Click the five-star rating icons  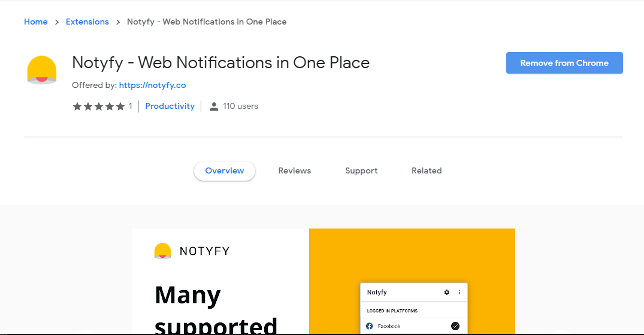pyautogui.click(x=98, y=106)
